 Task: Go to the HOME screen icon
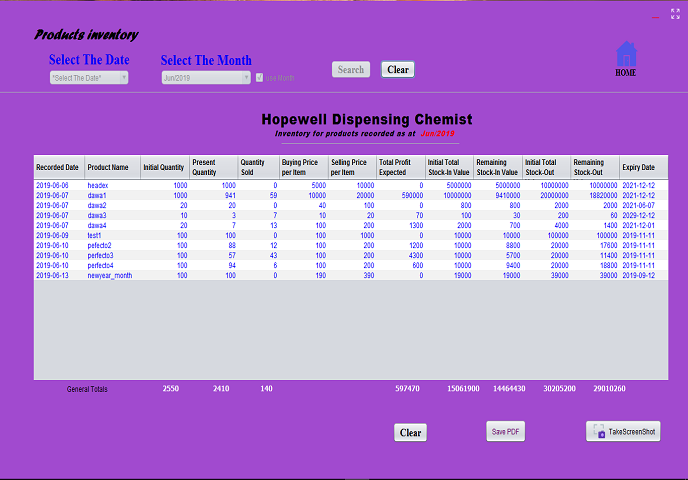pos(625,58)
